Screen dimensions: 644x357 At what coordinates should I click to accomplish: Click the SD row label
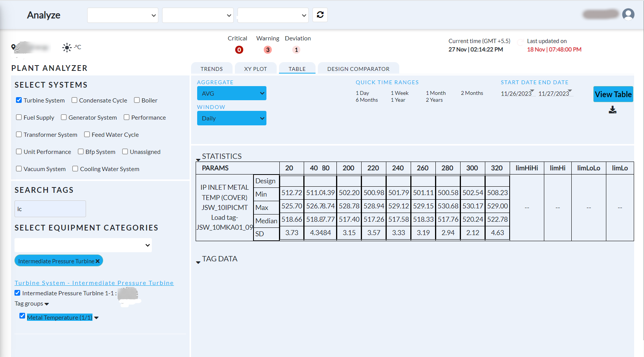(x=266, y=234)
